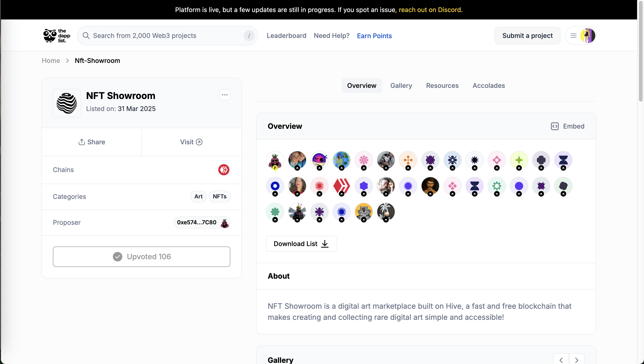Click the dapp list owl logo
Screen dimensions: 644x364
tap(57, 36)
